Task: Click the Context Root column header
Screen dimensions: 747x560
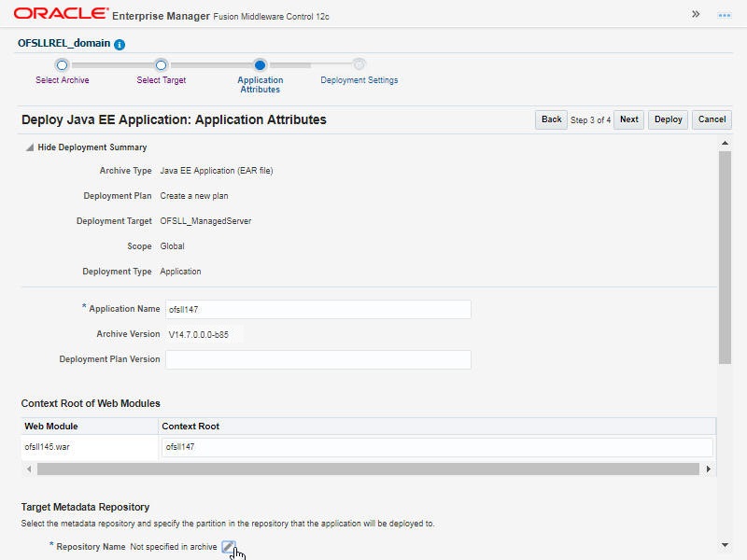Action: point(437,427)
